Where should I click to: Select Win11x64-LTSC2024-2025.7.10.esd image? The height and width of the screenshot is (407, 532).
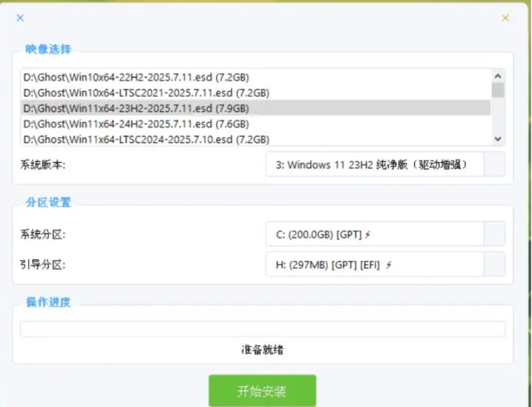(255, 139)
